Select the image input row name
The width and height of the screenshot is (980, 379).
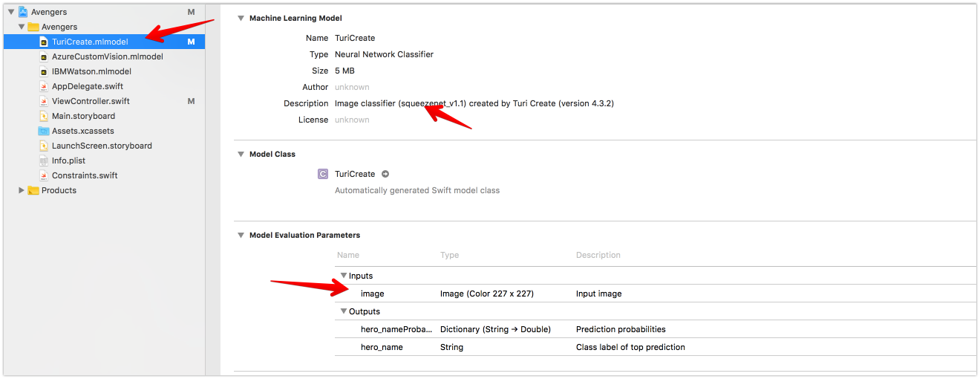(x=373, y=294)
